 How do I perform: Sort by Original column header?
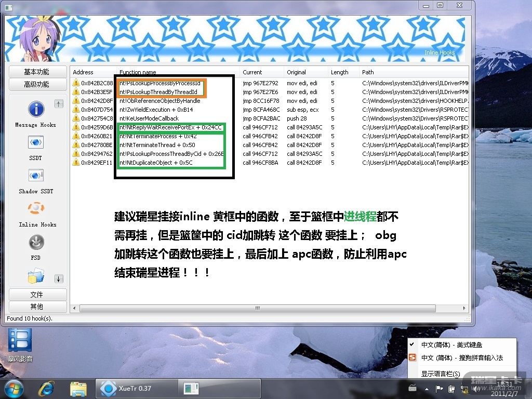click(x=306, y=72)
